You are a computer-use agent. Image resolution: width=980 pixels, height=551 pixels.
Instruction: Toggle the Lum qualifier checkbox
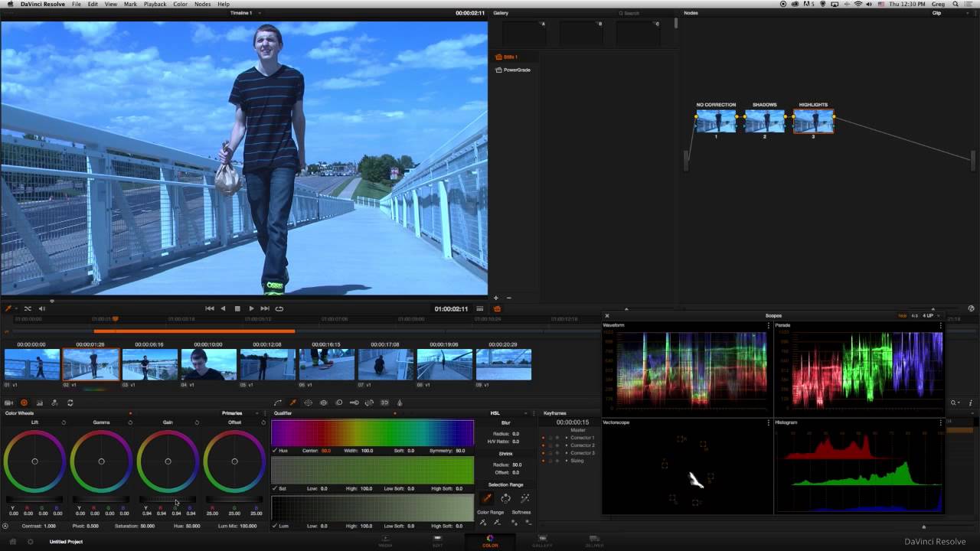tap(275, 526)
